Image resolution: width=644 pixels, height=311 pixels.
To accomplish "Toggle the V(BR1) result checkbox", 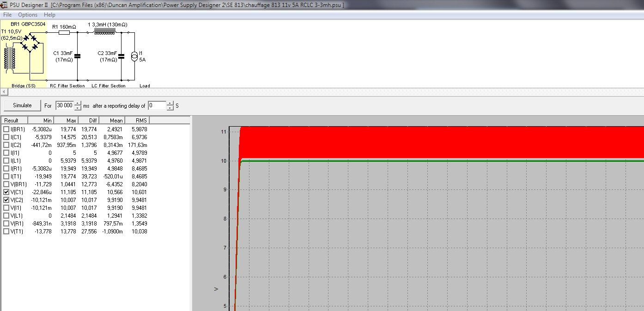I will [x=6, y=184].
